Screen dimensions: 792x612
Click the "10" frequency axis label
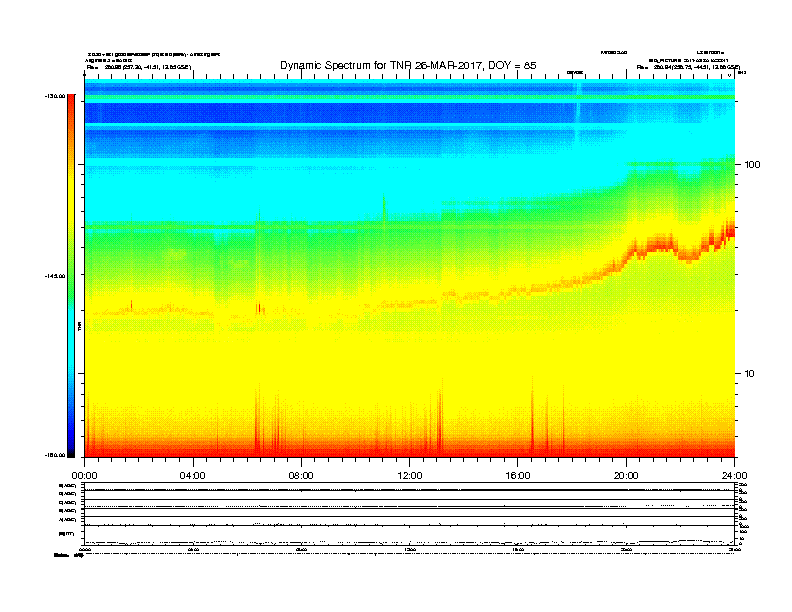click(x=750, y=374)
